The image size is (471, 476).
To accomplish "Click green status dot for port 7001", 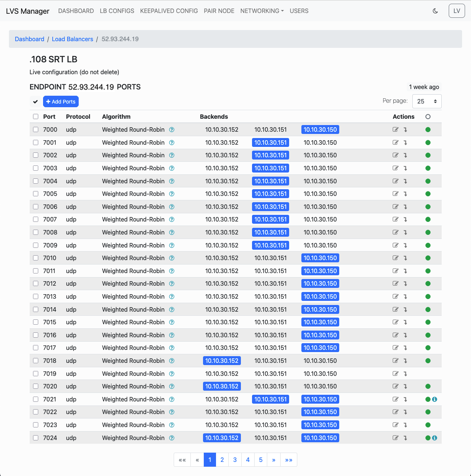I will tap(428, 142).
